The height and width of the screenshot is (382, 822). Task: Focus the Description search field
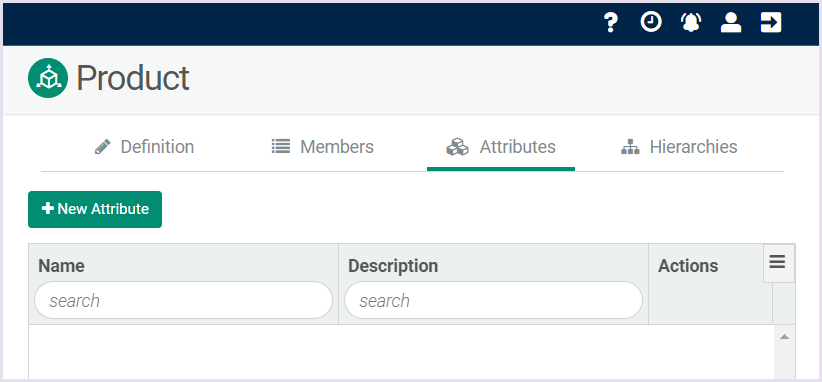pos(493,300)
